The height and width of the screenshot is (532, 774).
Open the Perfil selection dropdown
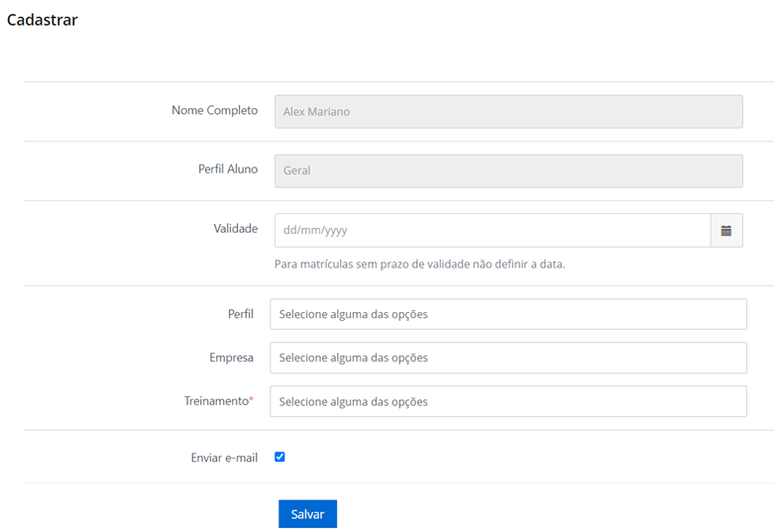(507, 314)
